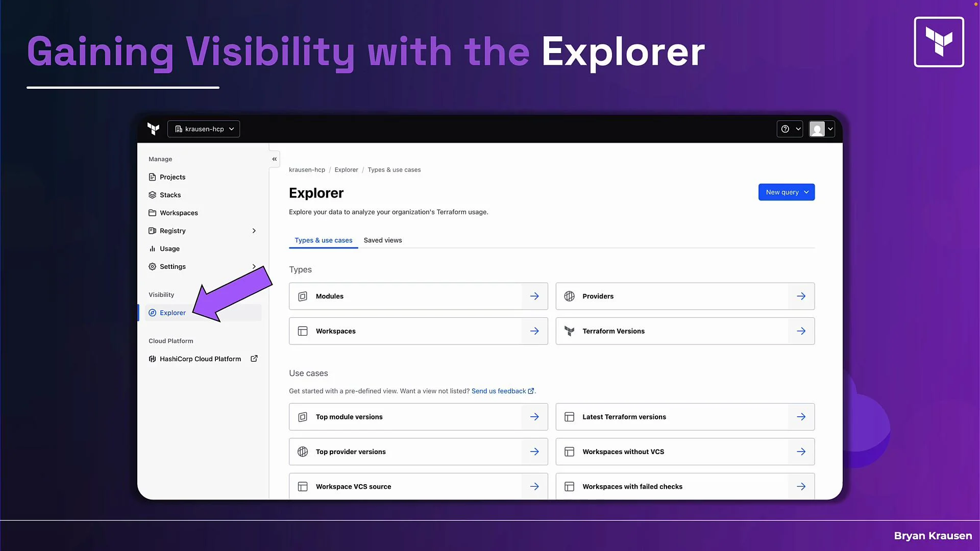Open HashiCorp Cloud Platform link

point(200,359)
